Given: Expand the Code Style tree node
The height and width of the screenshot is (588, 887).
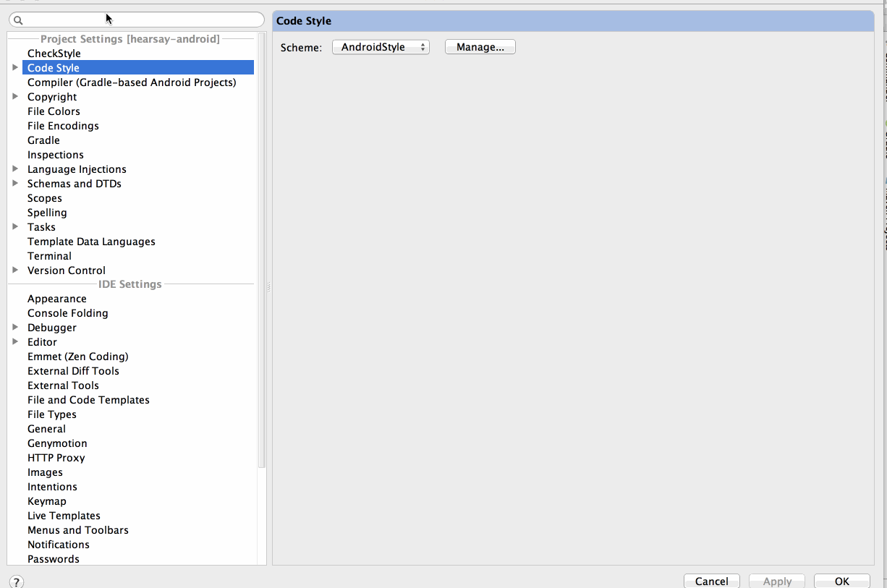Looking at the screenshot, I should (15, 67).
